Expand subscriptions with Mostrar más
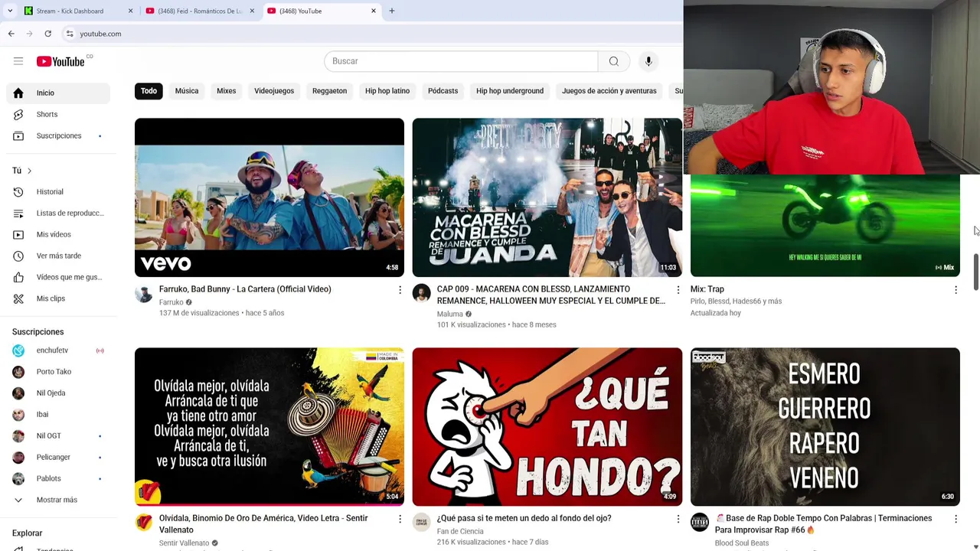The height and width of the screenshot is (551, 980). [58, 500]
